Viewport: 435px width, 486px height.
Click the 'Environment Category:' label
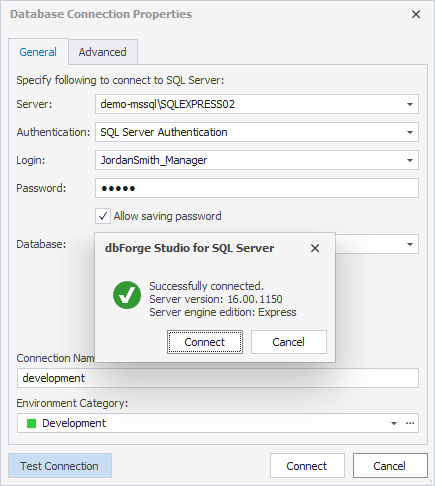72,403
